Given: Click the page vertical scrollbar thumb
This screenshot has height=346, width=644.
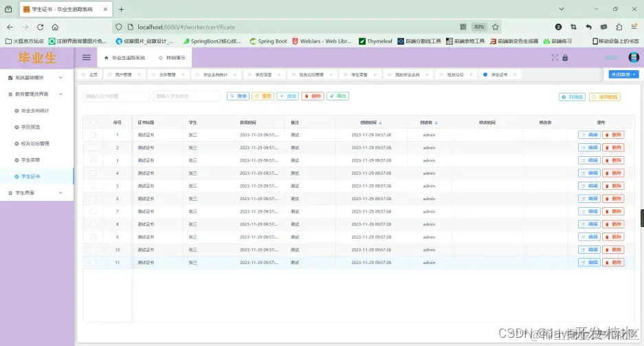Looking at the screenshot, I should tap(642, 218).
